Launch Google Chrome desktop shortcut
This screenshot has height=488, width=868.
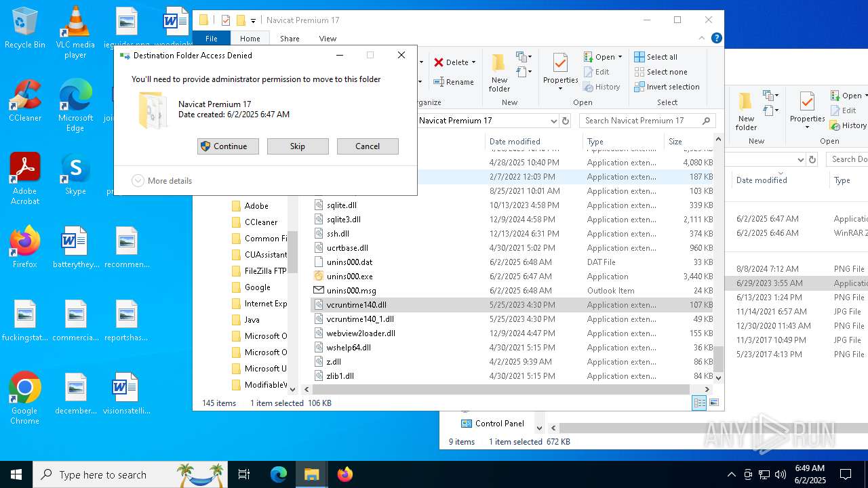tap(25, 399)
